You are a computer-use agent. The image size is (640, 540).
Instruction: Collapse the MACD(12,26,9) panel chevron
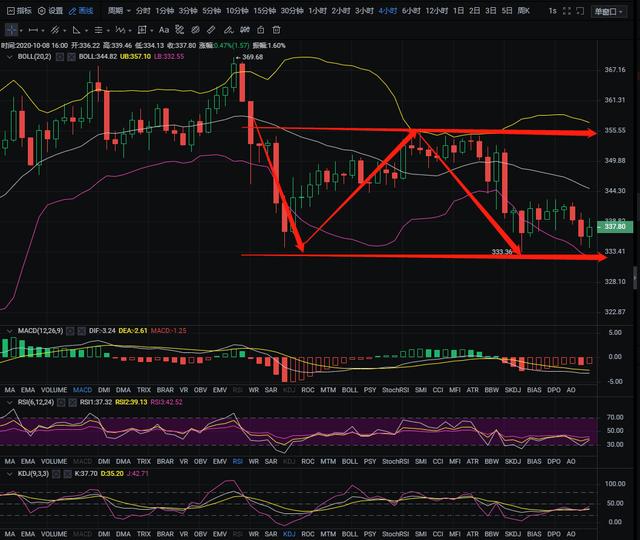(x=9, y=331)
